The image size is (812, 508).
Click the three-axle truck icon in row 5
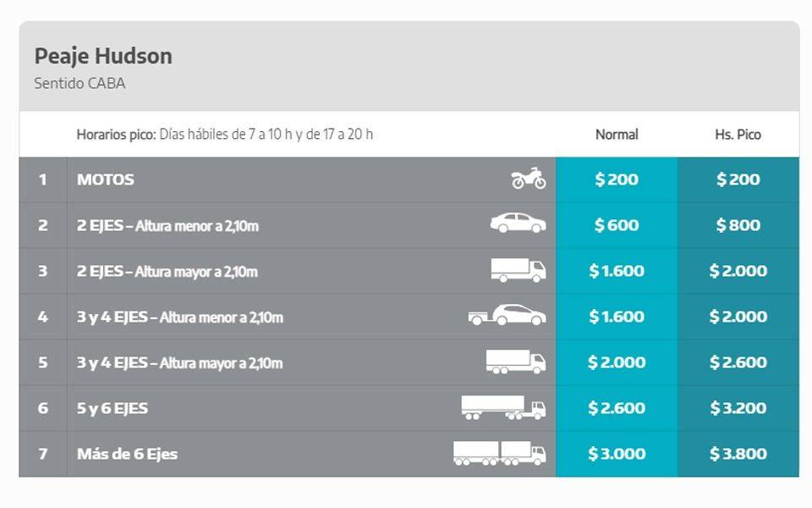pyautogui.click(x=516, y=362)
